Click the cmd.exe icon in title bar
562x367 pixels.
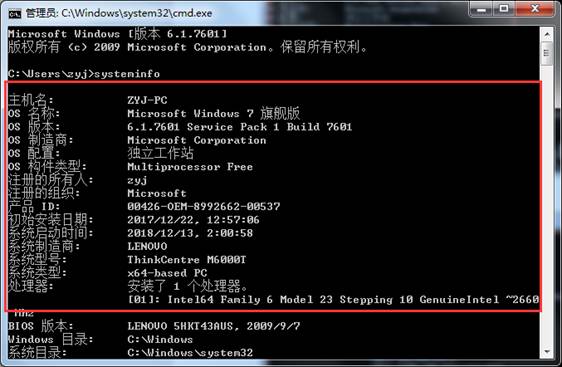click(x=15, y=14)
